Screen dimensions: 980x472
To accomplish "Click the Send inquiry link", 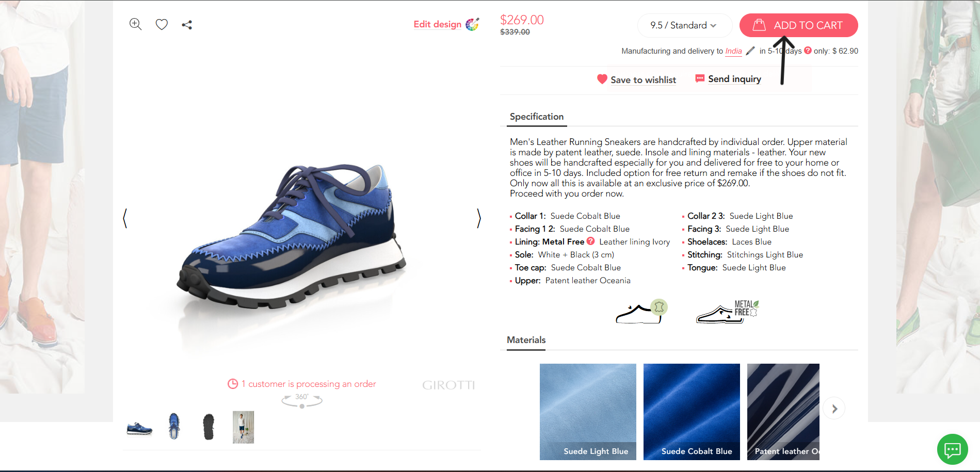I will coord(728,79).
